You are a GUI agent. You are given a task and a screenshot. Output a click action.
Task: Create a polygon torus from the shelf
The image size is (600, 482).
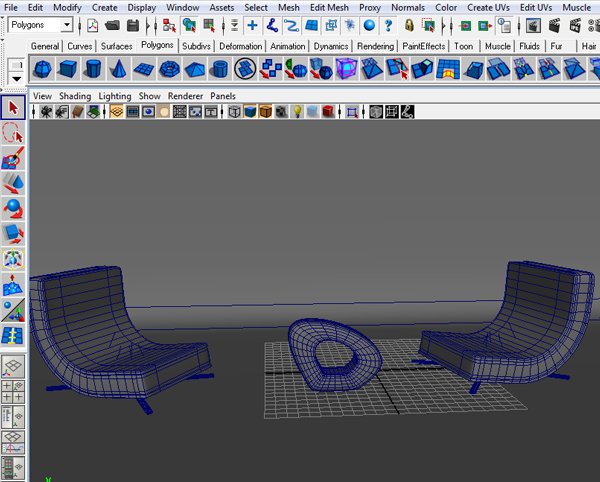tap(169, 69)
